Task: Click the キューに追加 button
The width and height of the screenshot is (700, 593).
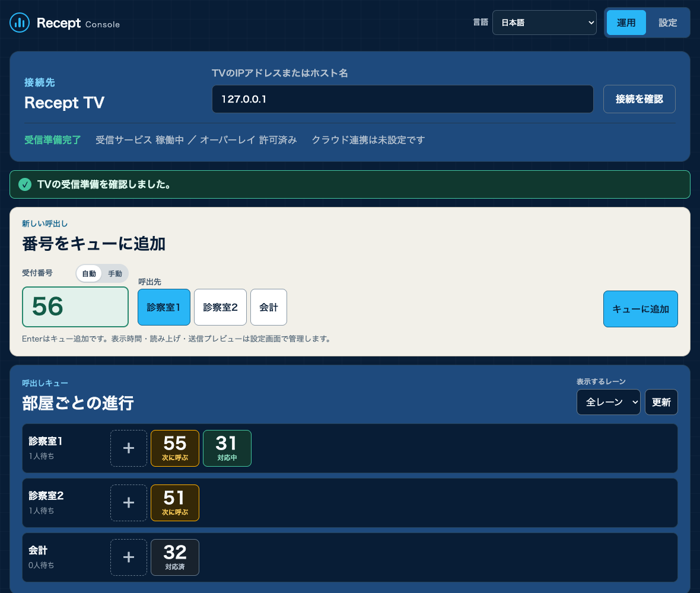Action: (x=640, y=309)
